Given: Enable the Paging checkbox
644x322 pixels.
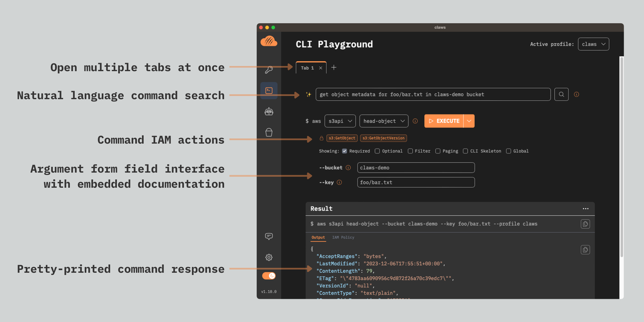Looking at the screenshot, I should pos(438,151).
